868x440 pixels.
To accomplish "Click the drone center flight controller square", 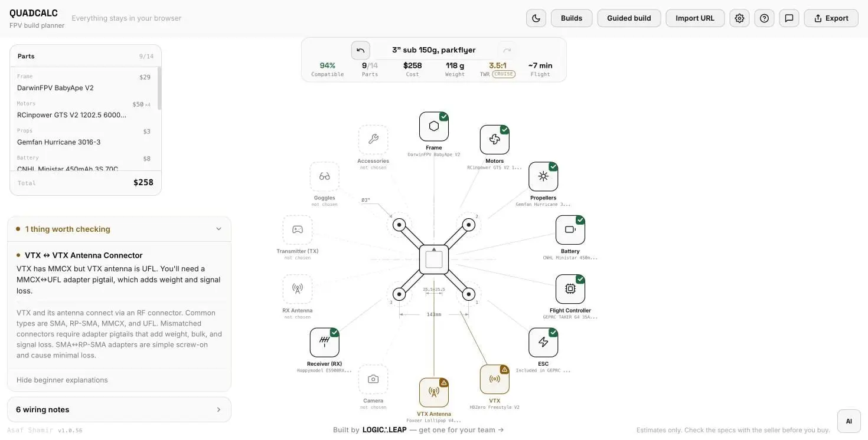I will tap(434, 260).
